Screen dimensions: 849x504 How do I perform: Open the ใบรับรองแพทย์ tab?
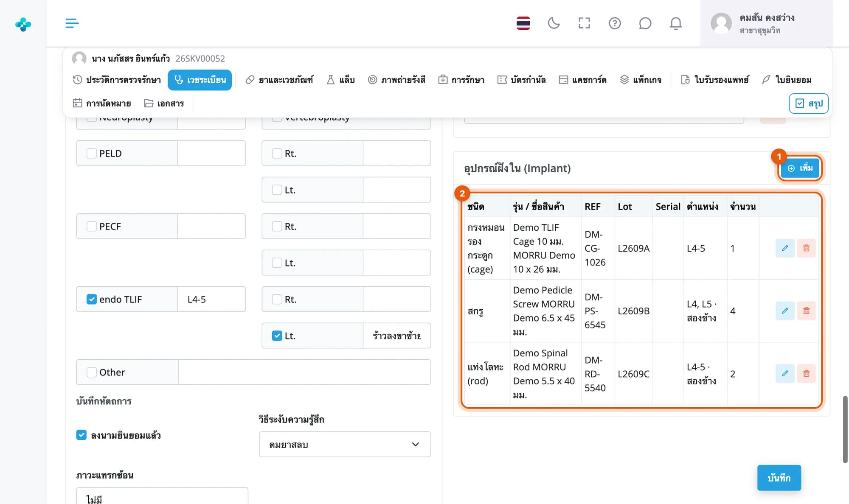pyautogui.click(x=715, y=80)
